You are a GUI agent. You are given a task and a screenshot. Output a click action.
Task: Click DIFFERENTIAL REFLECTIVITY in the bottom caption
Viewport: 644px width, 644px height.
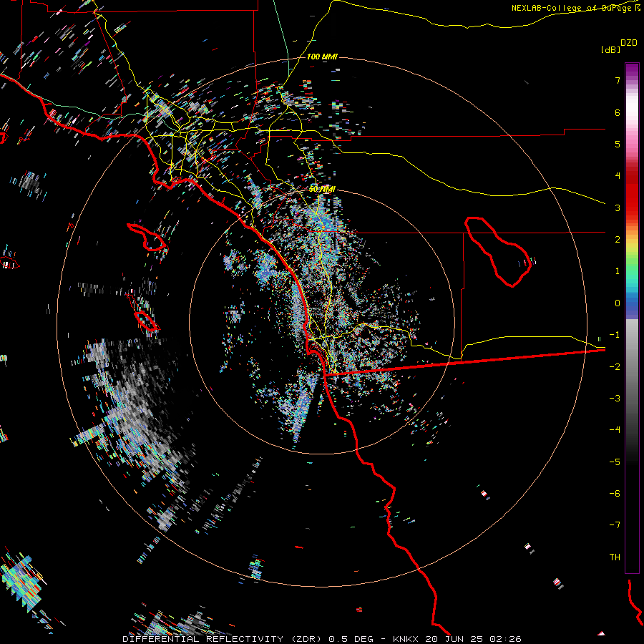point(203,639)
